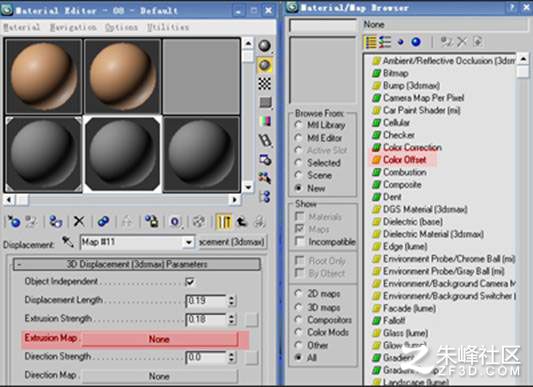The height and width of the screenshot is (387, 533).
Task: Click the Extrusion Map None button
Action: coord(159,339)
